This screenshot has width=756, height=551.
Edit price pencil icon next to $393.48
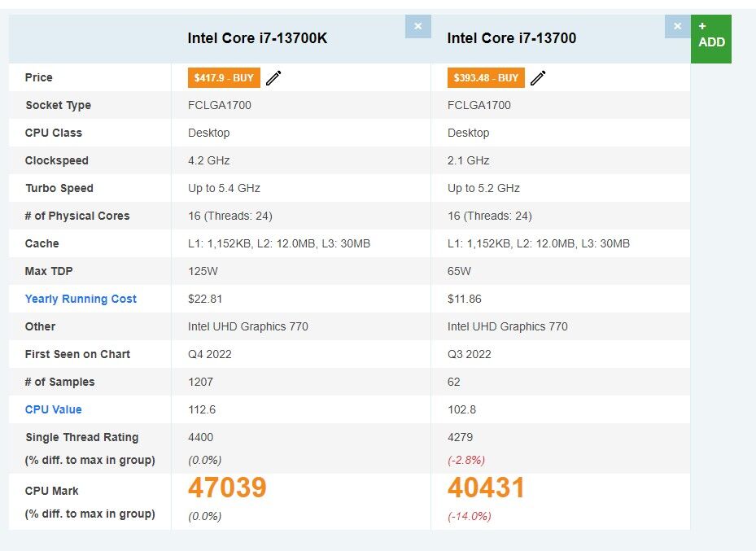point(538,77)
